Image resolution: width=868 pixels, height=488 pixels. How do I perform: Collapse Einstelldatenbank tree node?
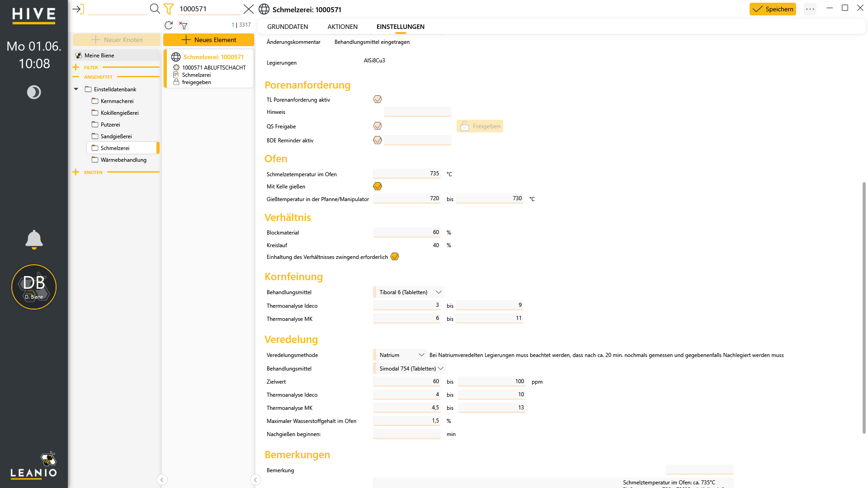point(76,89)
